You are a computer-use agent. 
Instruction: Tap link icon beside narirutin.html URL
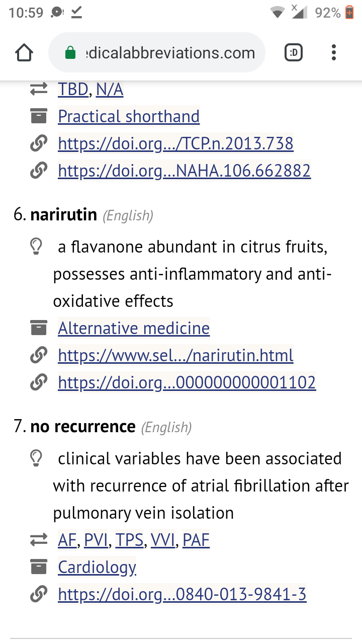click(x=38, y=356)
